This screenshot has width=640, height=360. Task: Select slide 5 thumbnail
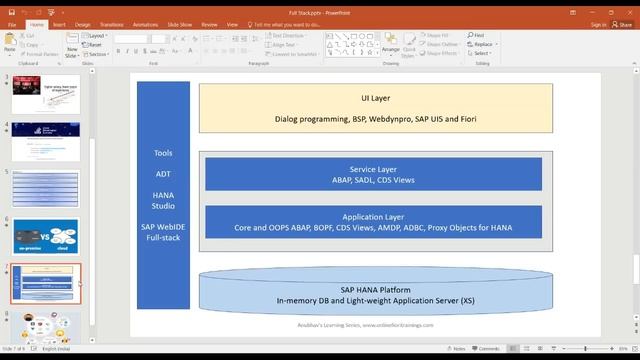tap(46, 189)
